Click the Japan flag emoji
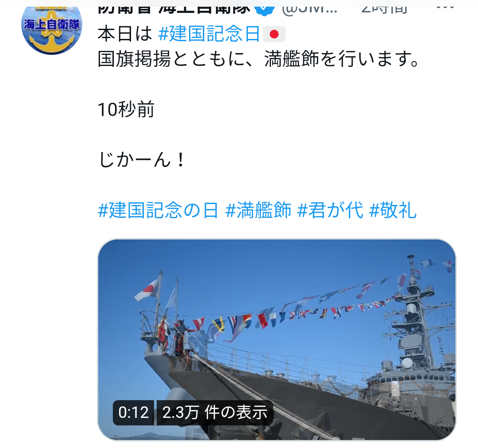This screenshot has width=478, height=448. point(274,34)
